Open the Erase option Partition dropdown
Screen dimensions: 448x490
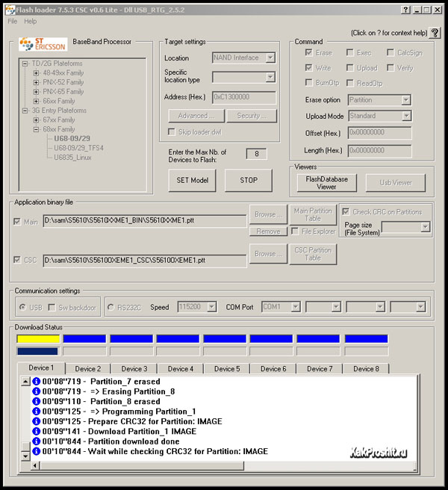[405, 100]
